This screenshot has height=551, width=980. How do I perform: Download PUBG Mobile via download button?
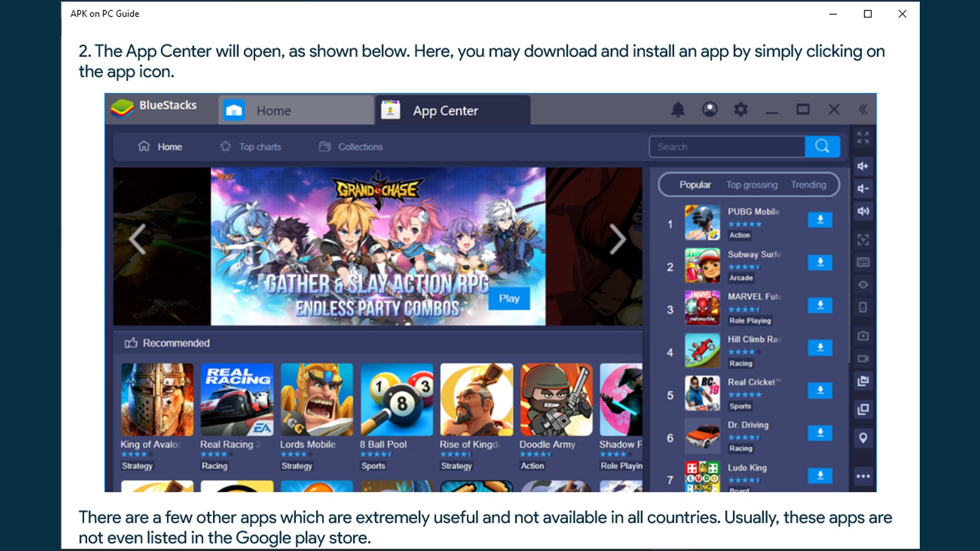820,220
